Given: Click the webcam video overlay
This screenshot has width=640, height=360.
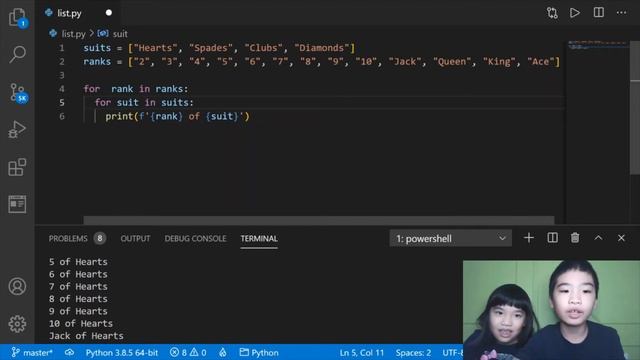Looking at the screenshot, I should coord(551,310).
